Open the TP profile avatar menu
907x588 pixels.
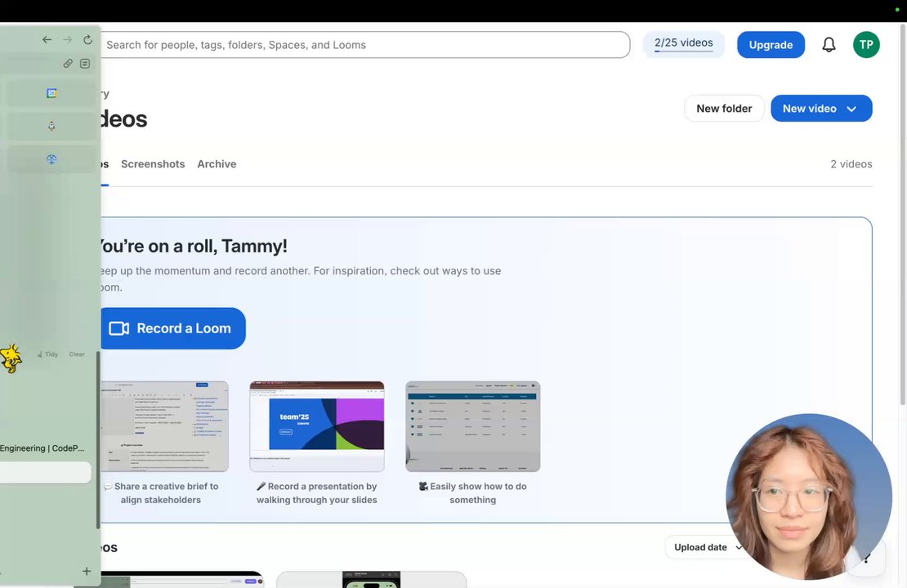tap(866, 45)
